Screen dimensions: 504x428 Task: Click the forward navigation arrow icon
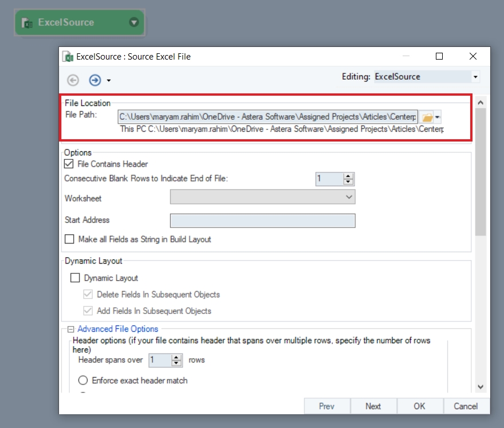point(94,80)
